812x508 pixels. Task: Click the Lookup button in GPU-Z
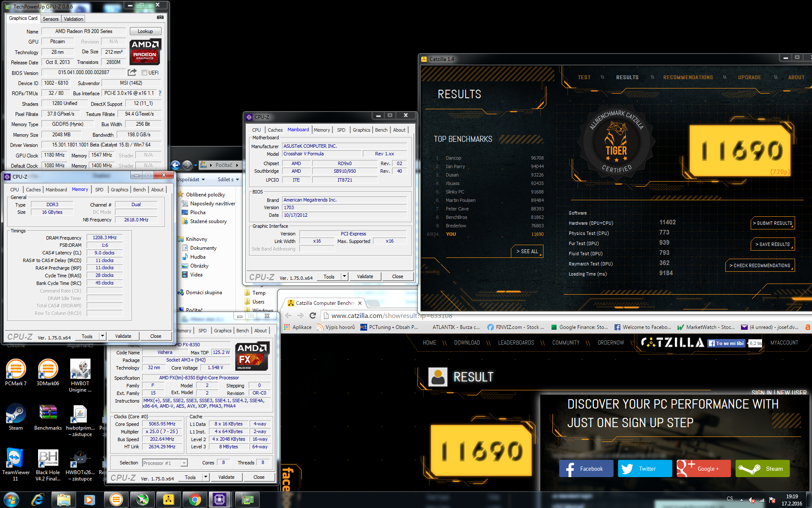click(x=145, y=31)
